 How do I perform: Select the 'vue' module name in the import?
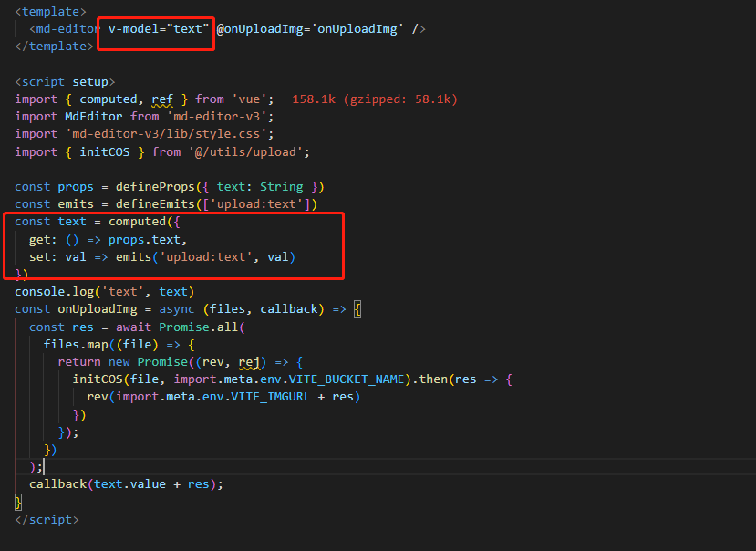(x=249, y=99)
